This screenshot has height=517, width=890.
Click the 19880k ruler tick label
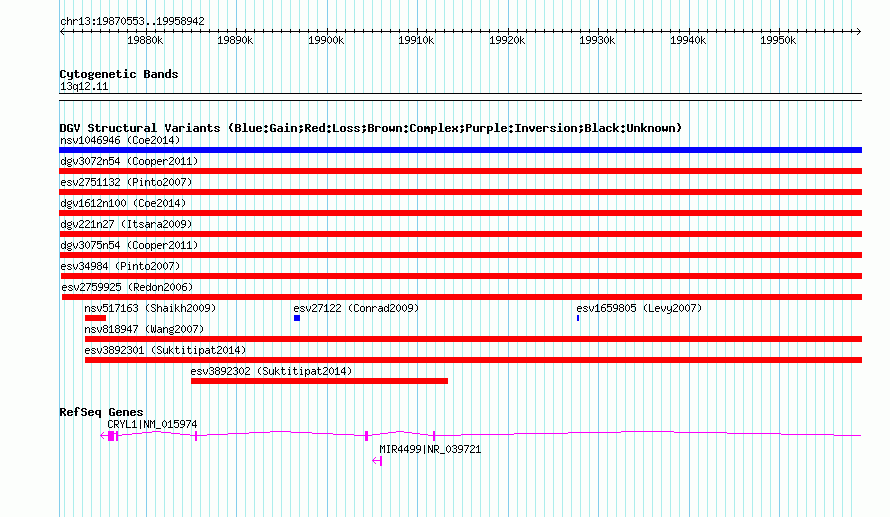click(x=145, y=40)
